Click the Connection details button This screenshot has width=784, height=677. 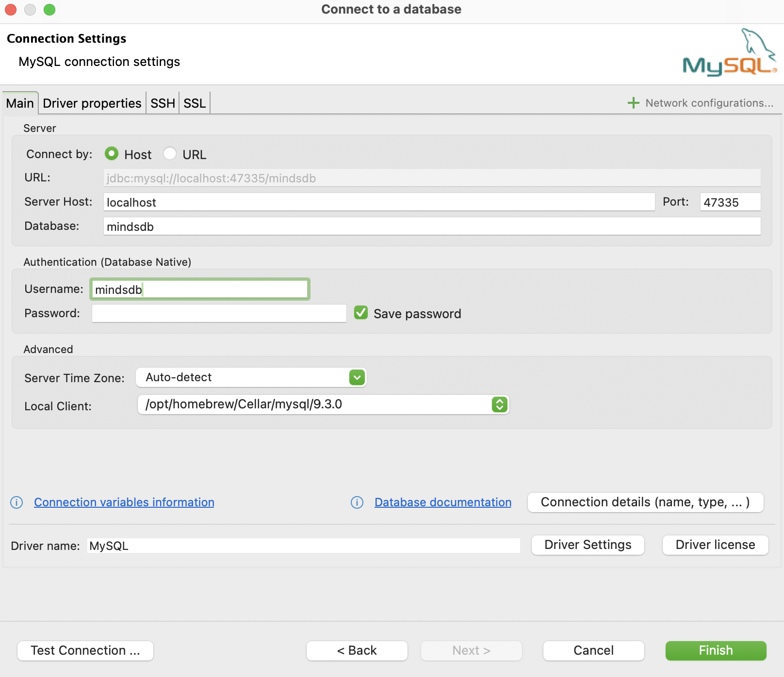click(646, 502)
